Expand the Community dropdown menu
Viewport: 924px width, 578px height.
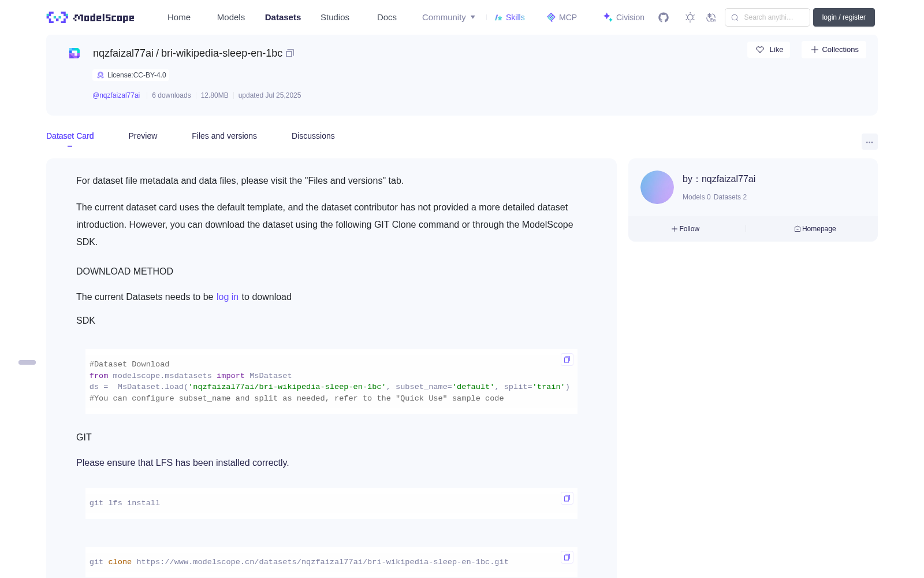pyautogui.click(x=449, y=17)
